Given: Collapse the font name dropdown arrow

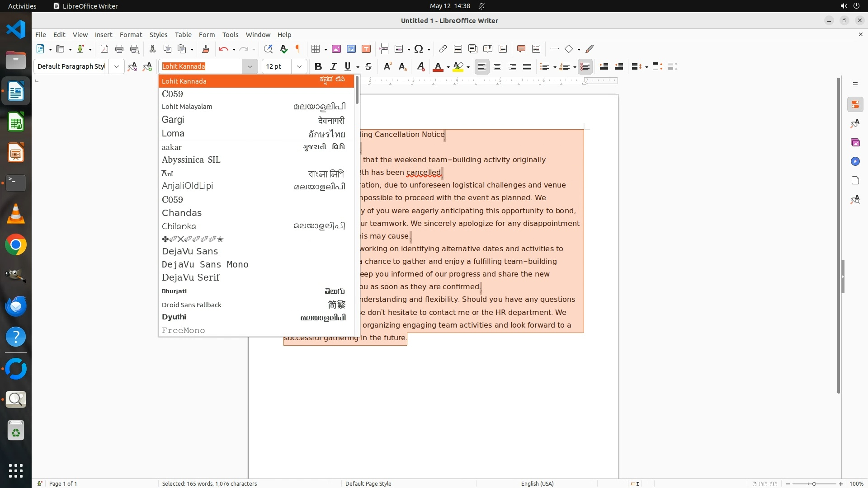Looking at the screenshot, I should (250, 66).
